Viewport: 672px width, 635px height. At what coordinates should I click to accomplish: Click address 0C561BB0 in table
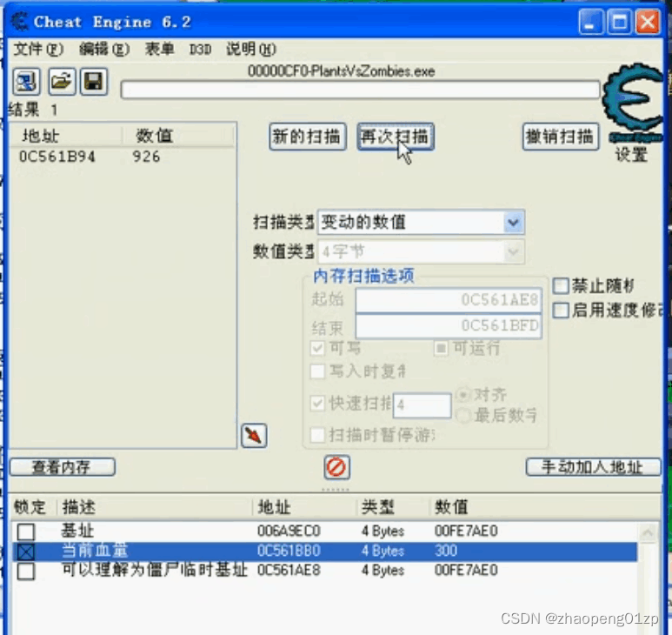(289, 551)
